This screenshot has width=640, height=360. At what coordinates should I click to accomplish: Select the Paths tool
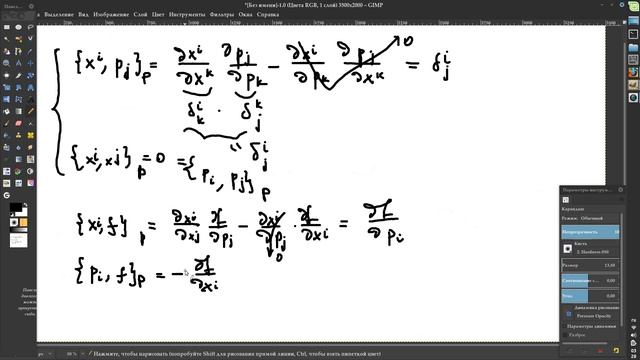[x=18, y=51]
